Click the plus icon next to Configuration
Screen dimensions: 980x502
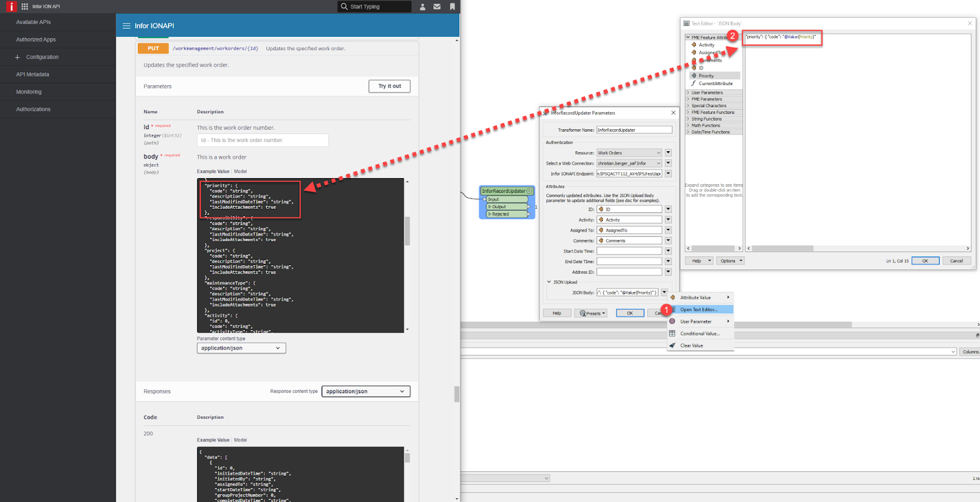[x=17, y=57]
